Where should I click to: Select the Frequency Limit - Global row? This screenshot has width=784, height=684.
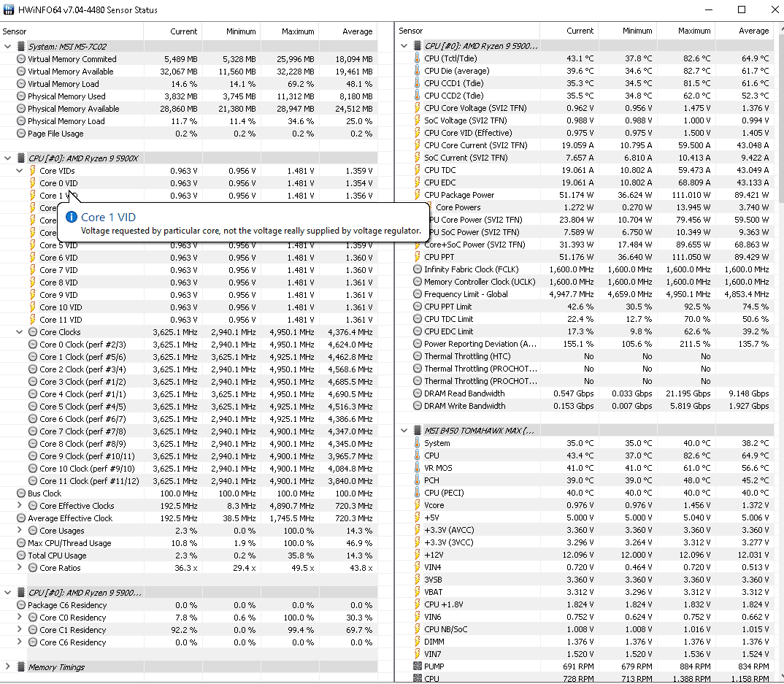point(585,294)
